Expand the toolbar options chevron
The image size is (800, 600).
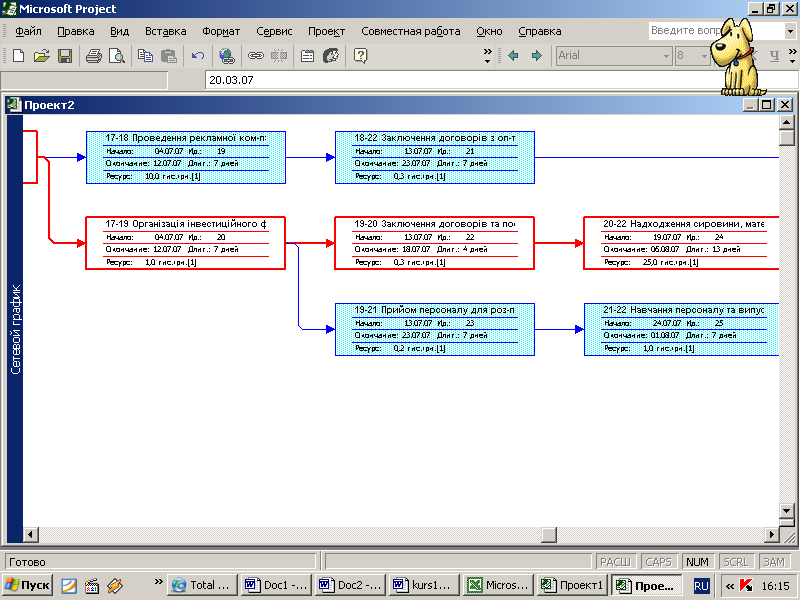488,56
